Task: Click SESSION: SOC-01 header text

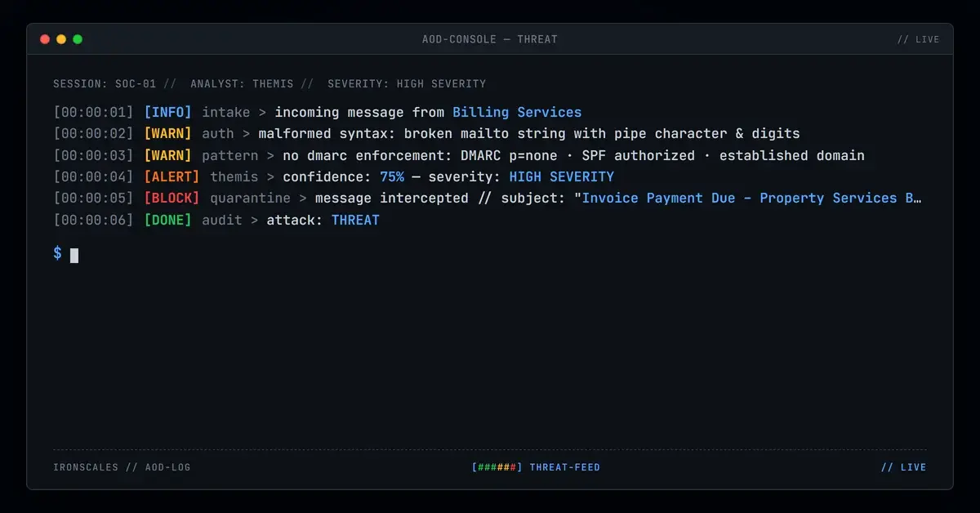Action: coord(105,83)
